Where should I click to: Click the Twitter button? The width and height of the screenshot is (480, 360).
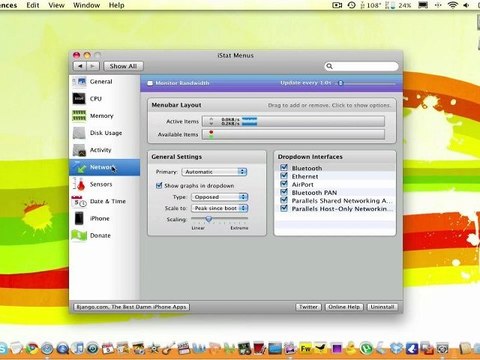308,307
